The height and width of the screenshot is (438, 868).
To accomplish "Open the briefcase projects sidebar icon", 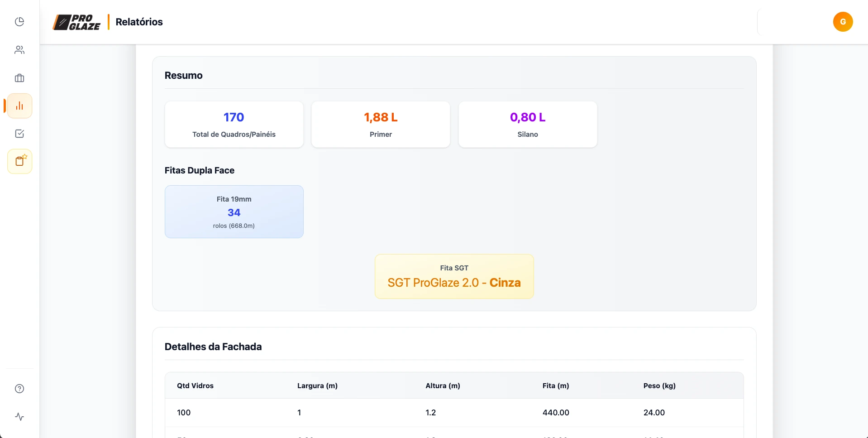I will (19, 78).
